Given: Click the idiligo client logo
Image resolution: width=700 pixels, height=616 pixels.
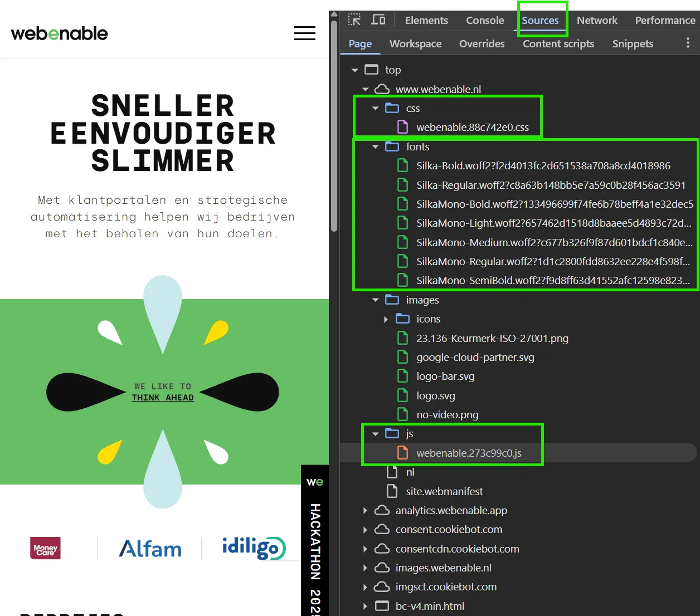Looking at the screenshot, I should click(x=254, y=547).
